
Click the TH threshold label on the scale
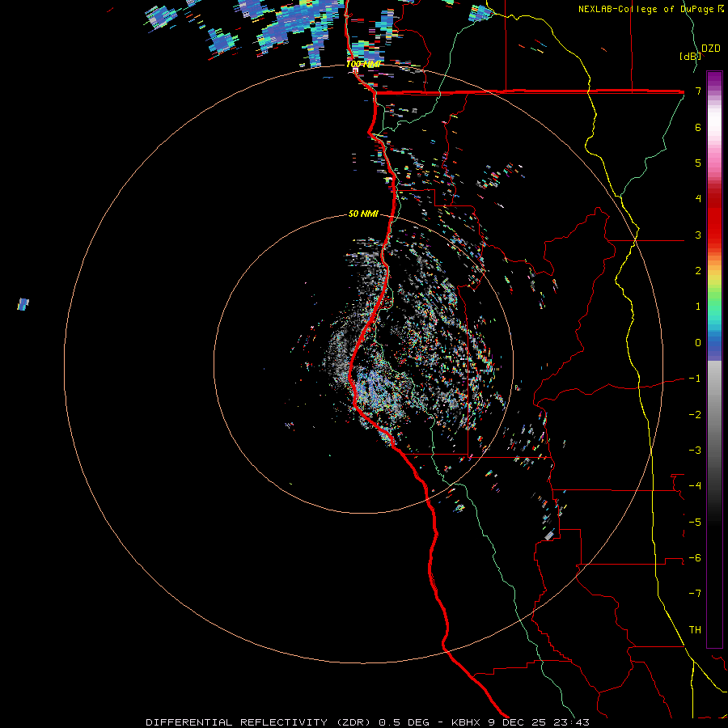(695, 630)
